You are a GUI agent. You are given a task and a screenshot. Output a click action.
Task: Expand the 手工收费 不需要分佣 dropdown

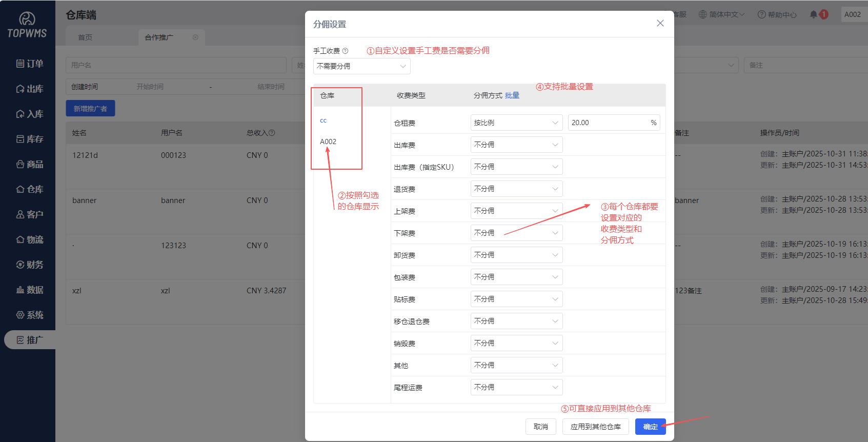[x=361, y=66]
